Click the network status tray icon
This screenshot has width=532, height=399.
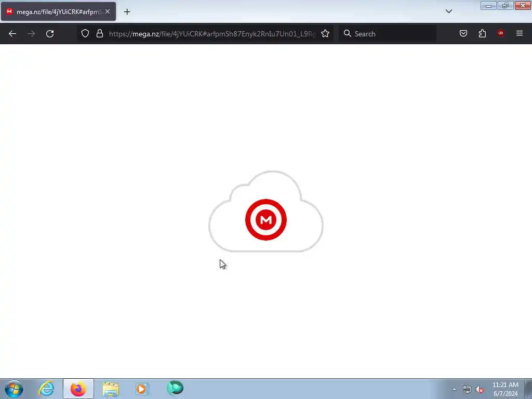(x=467, y=390)
